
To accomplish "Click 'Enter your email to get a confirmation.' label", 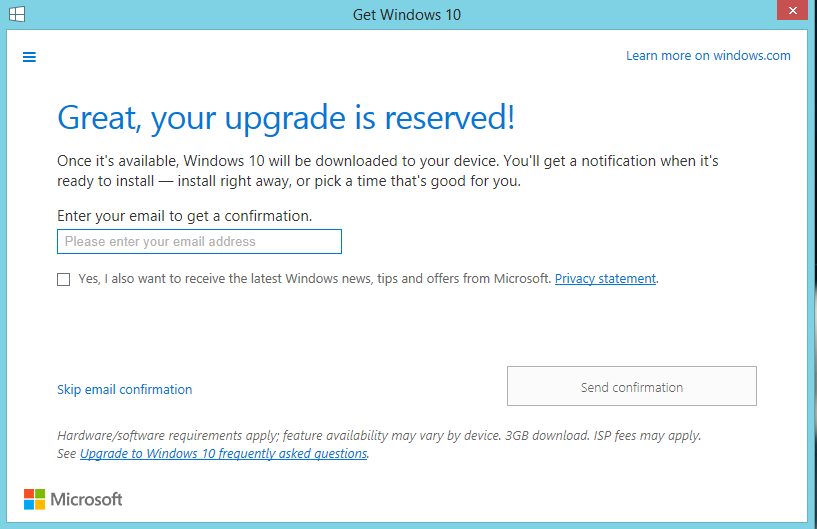I will (x=184, y=216).
